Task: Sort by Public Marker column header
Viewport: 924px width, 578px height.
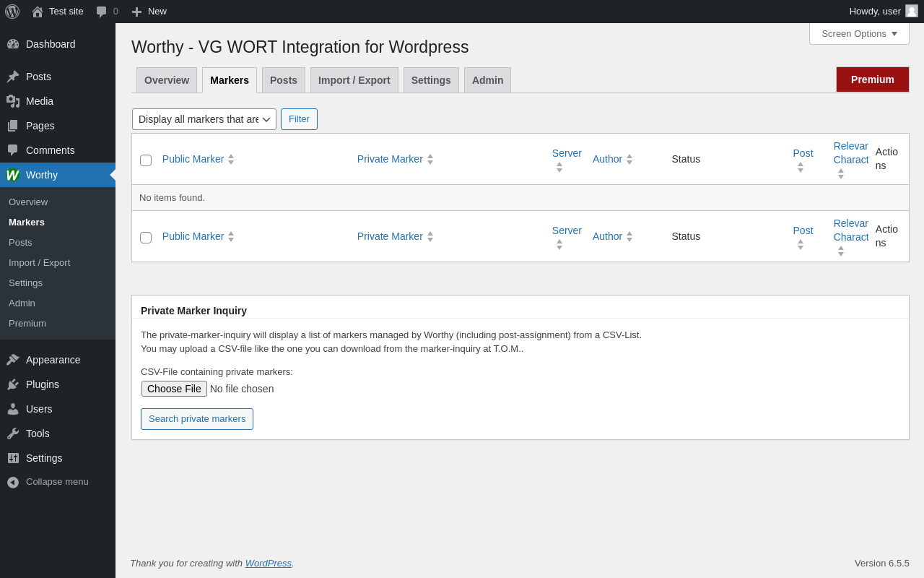Action: coord(193,159)
